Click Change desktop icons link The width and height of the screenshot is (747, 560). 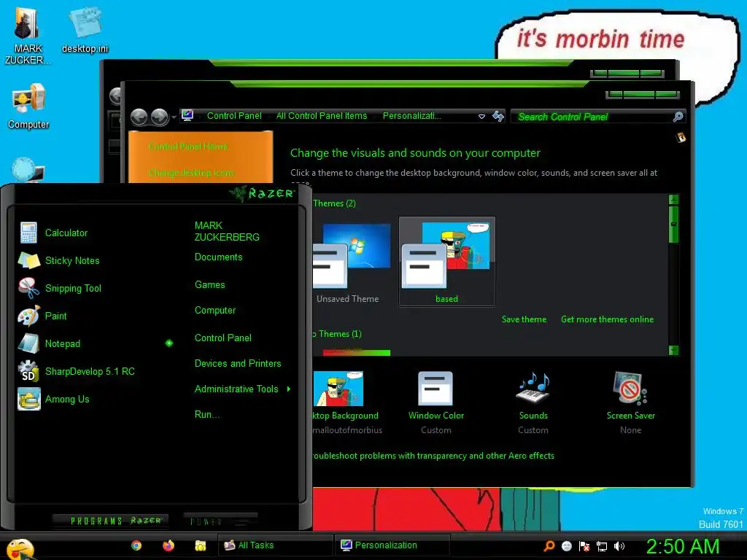click(191, 172)
